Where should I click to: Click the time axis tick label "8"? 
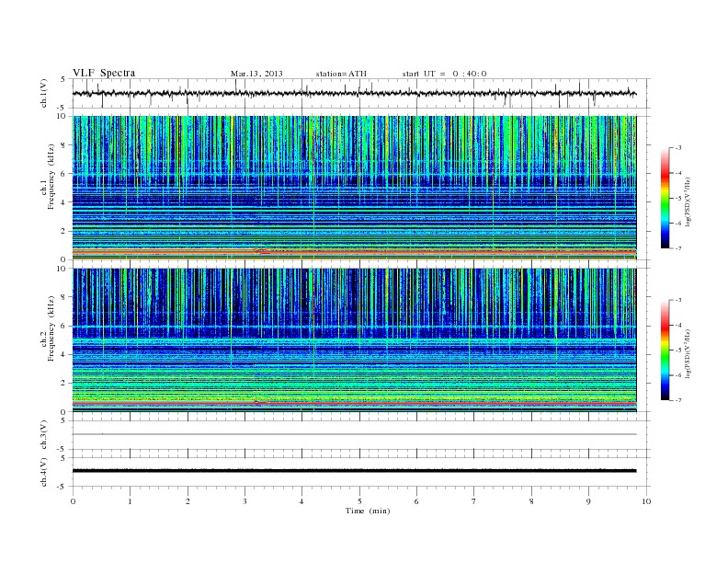[531, 501]
